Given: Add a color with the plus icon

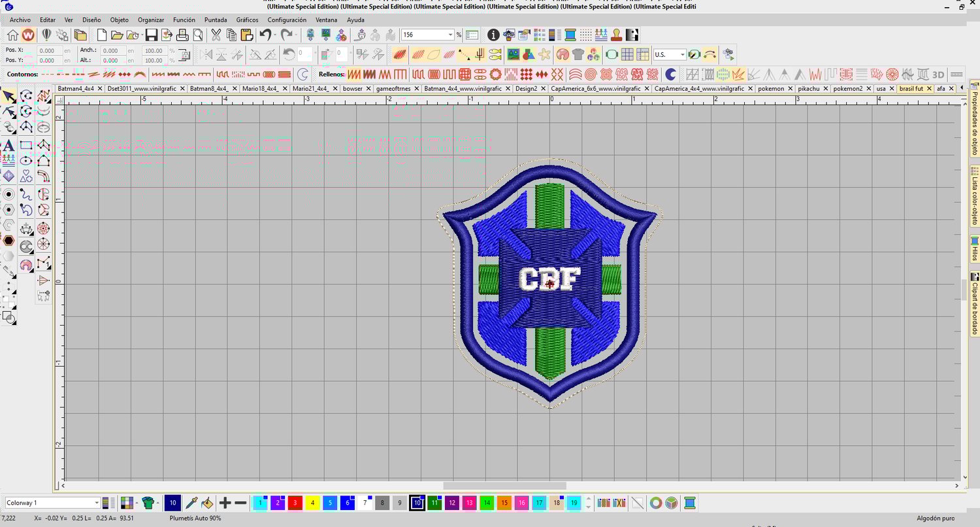Looking at the screenshot, I should [x=225, y=503].
